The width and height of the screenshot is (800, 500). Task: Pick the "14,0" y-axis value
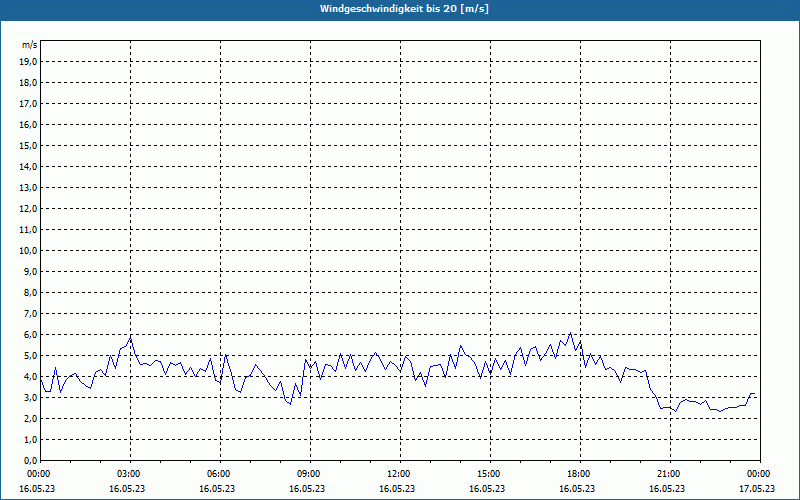point(28,166)
